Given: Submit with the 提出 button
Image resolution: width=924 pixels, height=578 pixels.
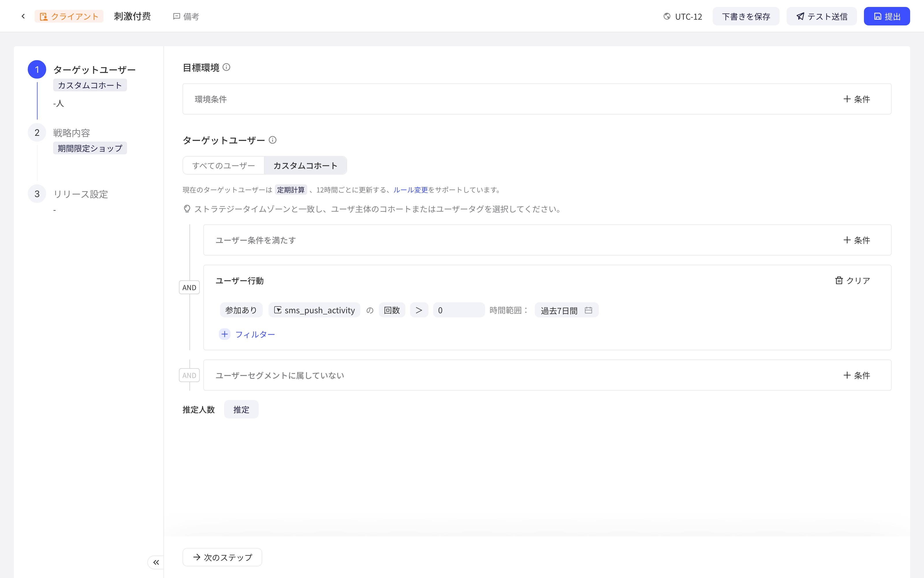Looking at the screenshot, I should coord(887,16).
